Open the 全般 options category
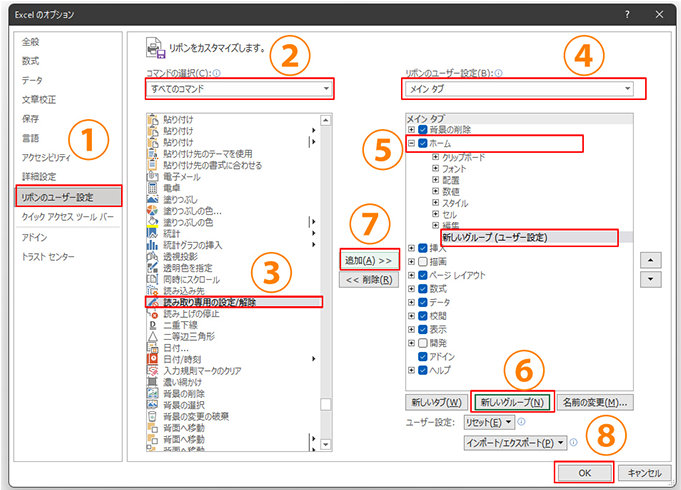This screenshot has height=490, width=681. tap(30, 42)
